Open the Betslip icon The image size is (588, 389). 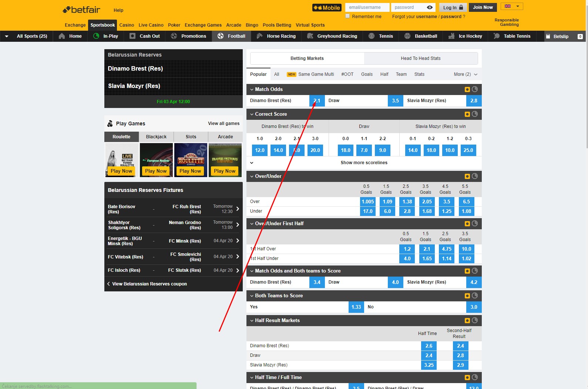point(548,36)
